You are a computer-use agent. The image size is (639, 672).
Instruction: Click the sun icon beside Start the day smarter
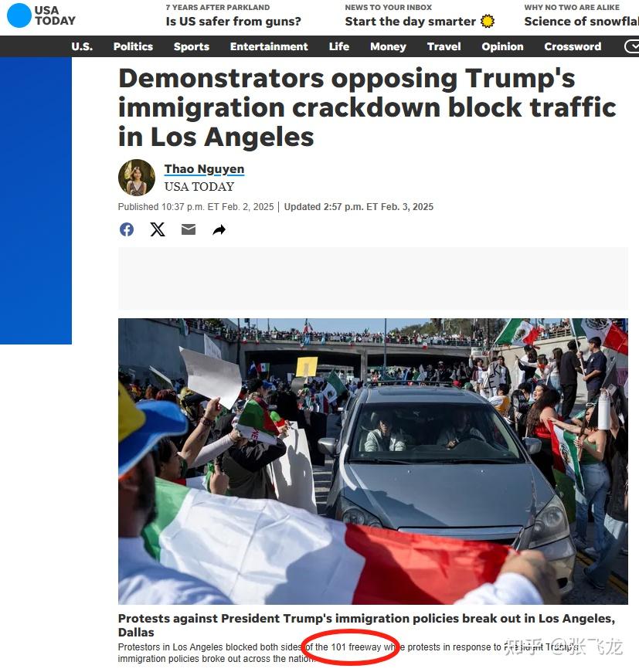pyautogui.click(x=488, y=21)
